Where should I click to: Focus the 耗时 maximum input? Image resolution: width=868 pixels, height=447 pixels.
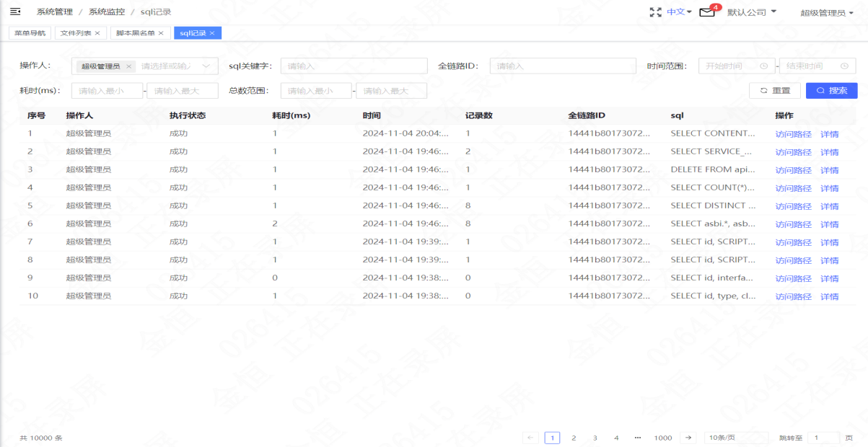pyautogui.click(x=183, y=91)
